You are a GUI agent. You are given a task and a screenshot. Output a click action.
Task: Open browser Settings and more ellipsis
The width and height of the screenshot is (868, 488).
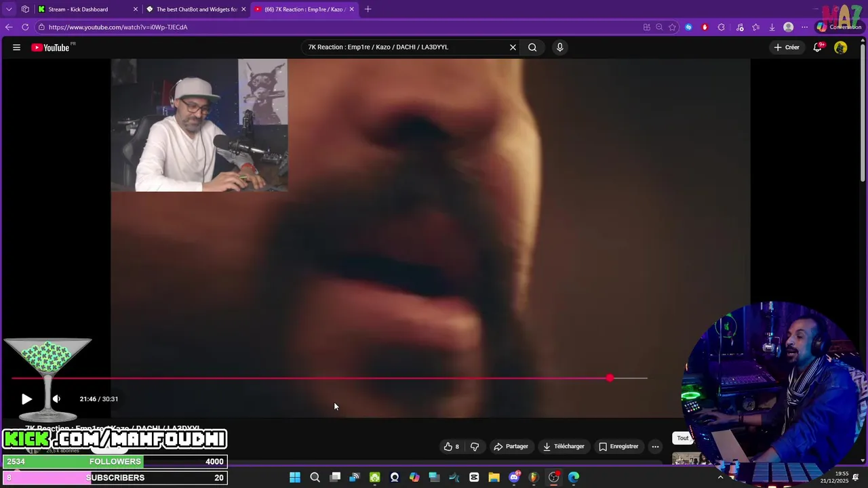tap(805, 27)
